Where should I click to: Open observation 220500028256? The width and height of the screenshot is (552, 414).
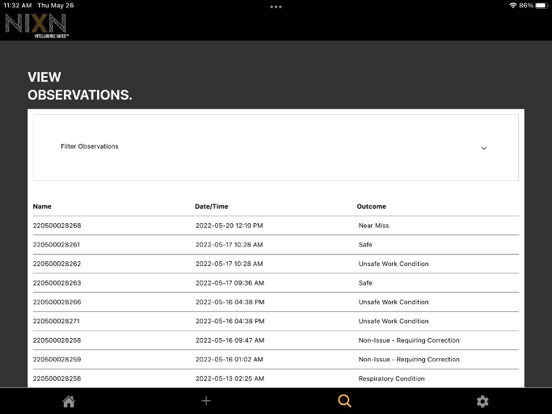click(x=57, y=378)
